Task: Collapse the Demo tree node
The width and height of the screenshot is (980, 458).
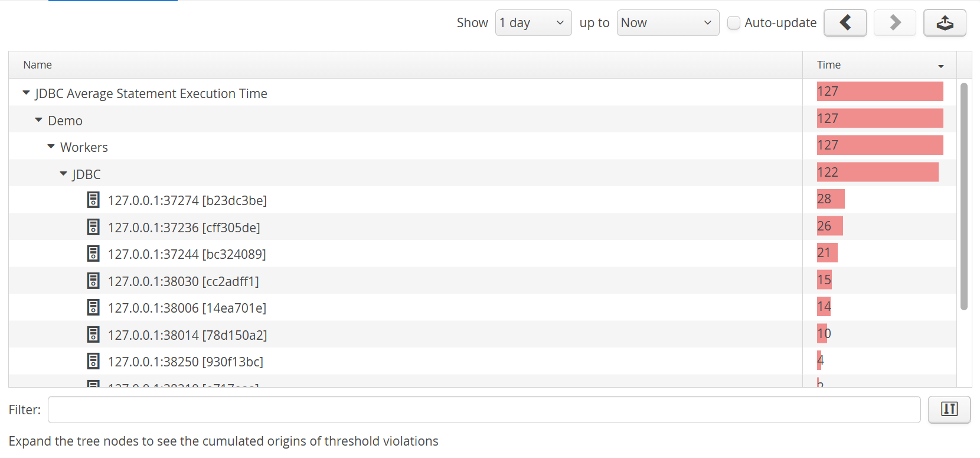Action: pyautogui.click(x=38, y=120)
